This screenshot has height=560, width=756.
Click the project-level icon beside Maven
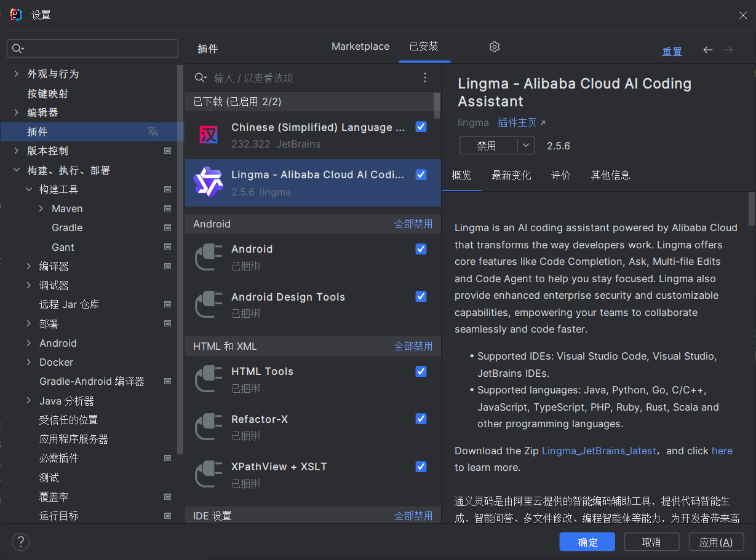(167, 208)
